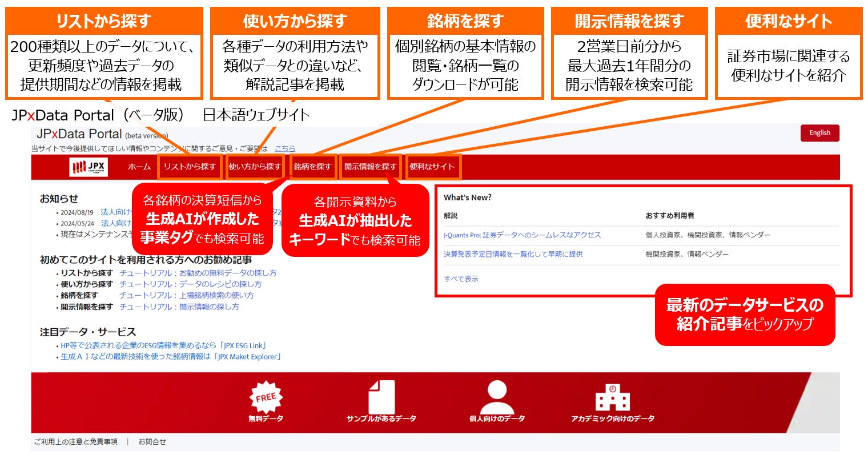Click the JPX logo in the red navigation bar

89,167
